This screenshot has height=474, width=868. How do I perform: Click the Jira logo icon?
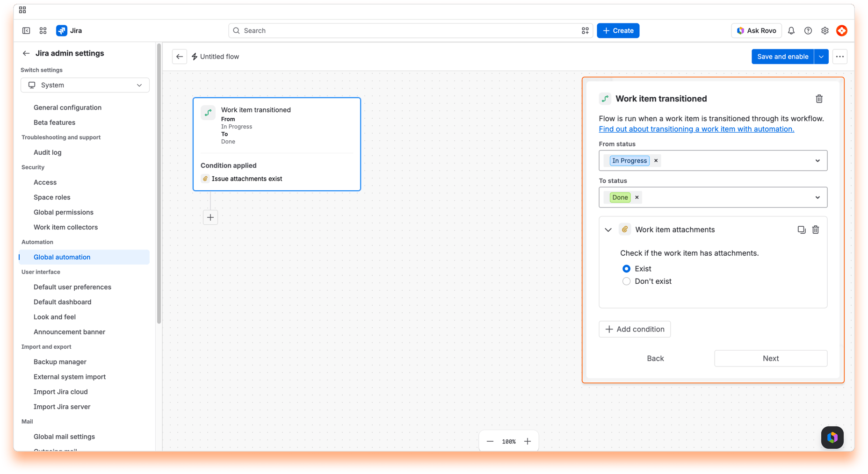tap(61, 30)
